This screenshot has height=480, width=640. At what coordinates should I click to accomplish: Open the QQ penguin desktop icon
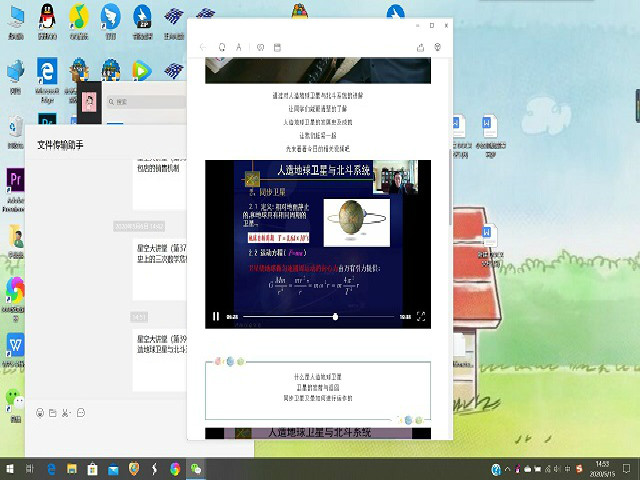tap(47, 22)
